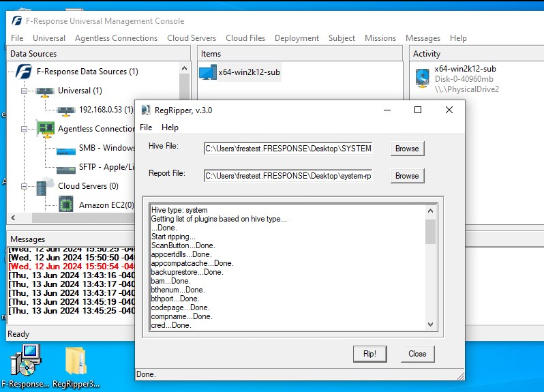Click into the Report File path field
Screen dimensions: 544x392
point(288,176)
